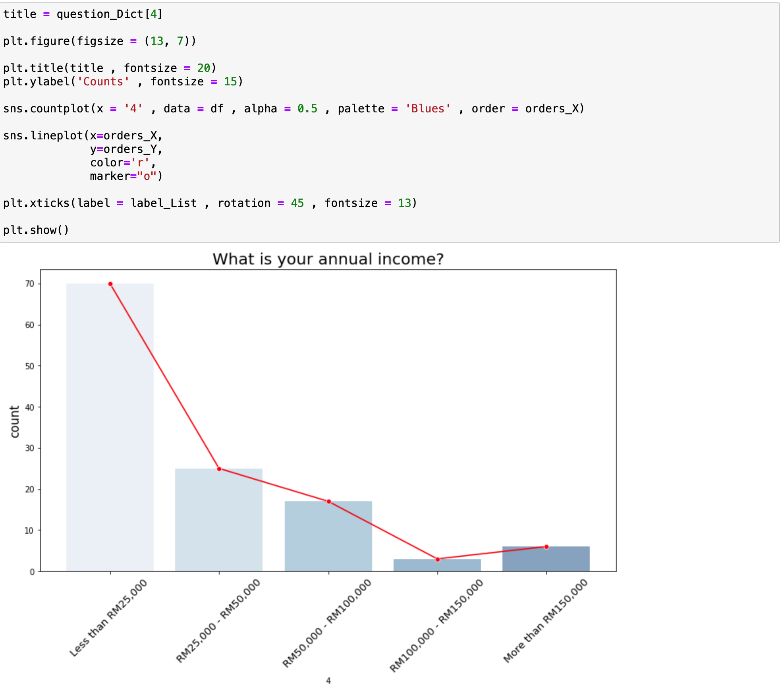Image resolution: width=784 pixels, height=687 pixels.
Task: Click the red marker at value 17
Action: pos(329,502)
